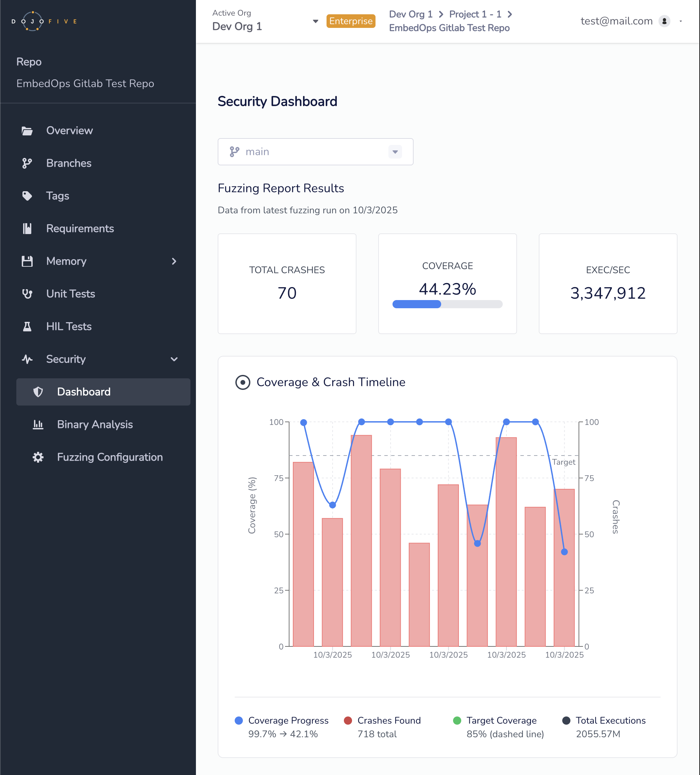
Task: Toggle Coverage & Crash Timeline radio icon
Action: 243,382
